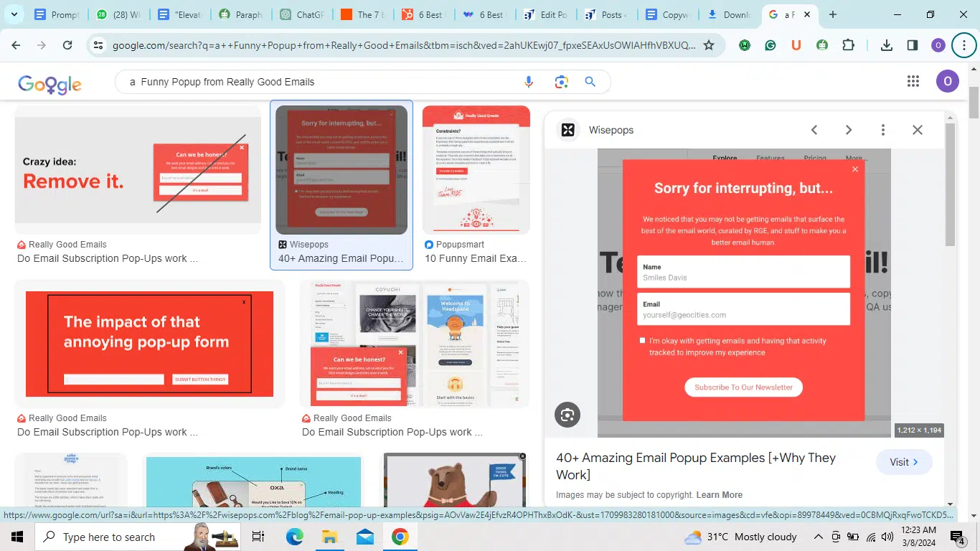Select the Popupsmart funny email thumbnail
This screenshot has width=980, height=551.
click(x=476, y=170)
